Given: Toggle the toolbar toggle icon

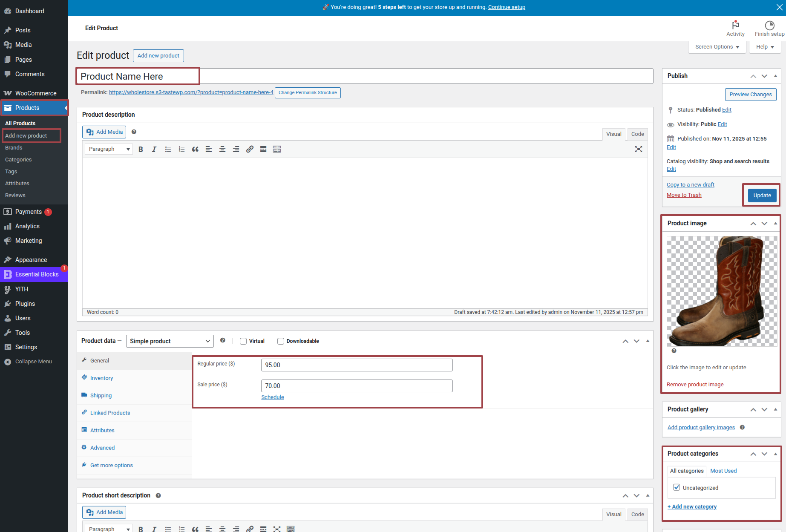Looking at the screenshot, I should tap(277, 149).
